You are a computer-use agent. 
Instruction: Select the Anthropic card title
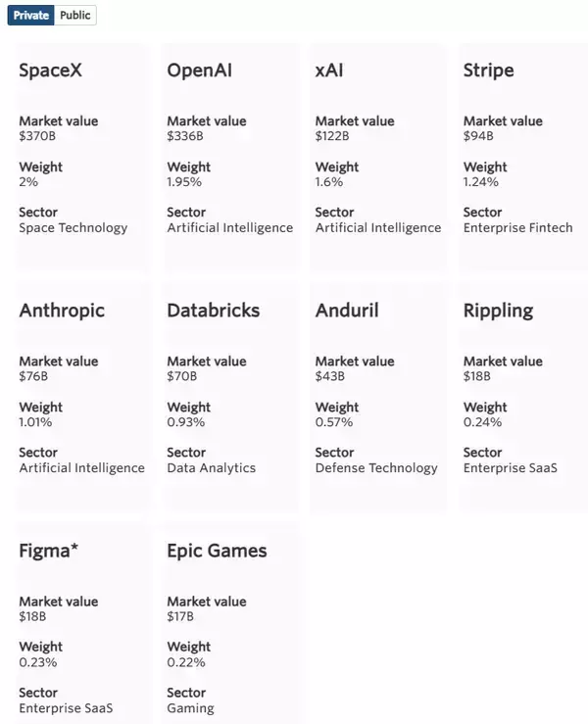pyautogui.click(x=62, y=311)
